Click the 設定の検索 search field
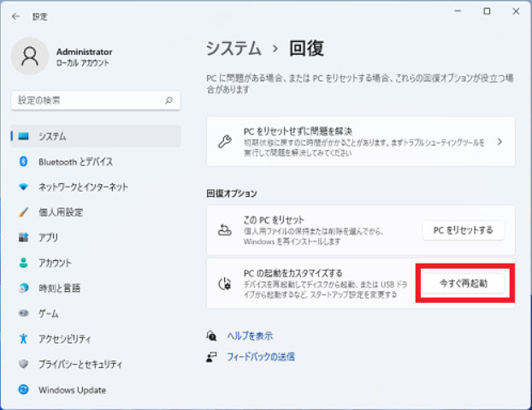532x410 pixels. point(86,100)
